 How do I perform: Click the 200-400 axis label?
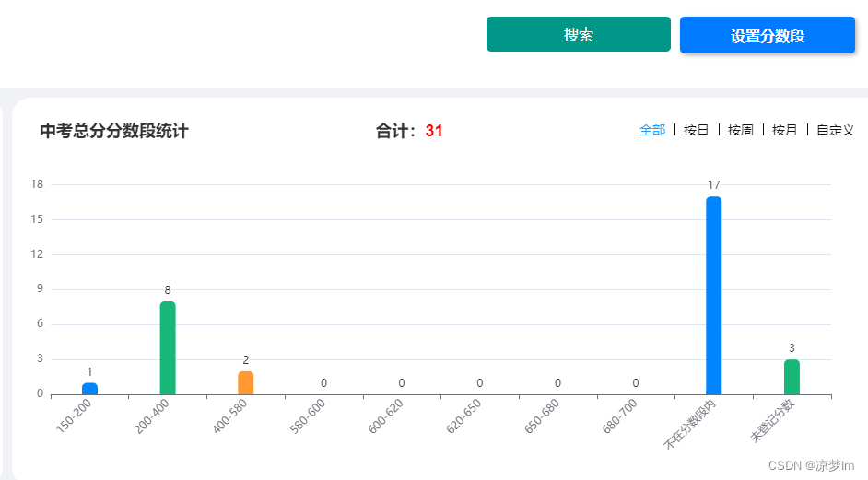[x=152, y=416]
